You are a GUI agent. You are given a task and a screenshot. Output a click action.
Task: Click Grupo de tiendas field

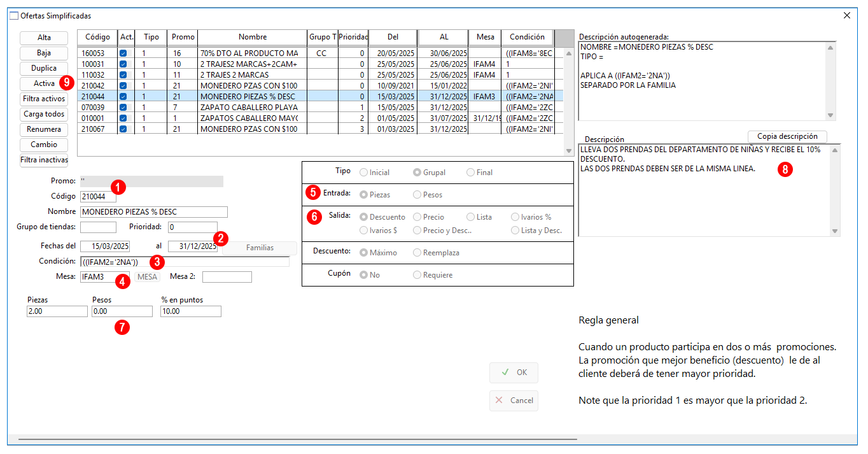(98, 227)
